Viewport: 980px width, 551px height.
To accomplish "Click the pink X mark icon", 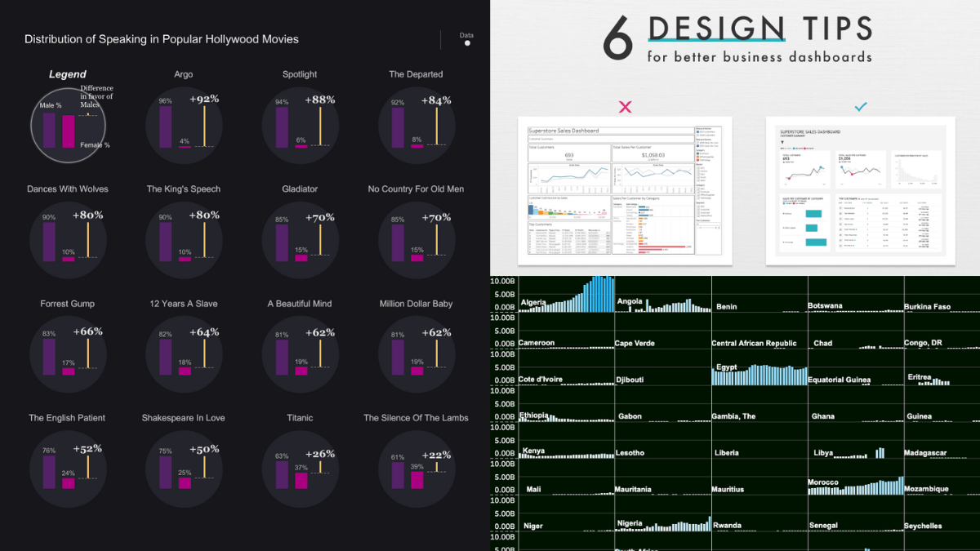I will 626,107.
